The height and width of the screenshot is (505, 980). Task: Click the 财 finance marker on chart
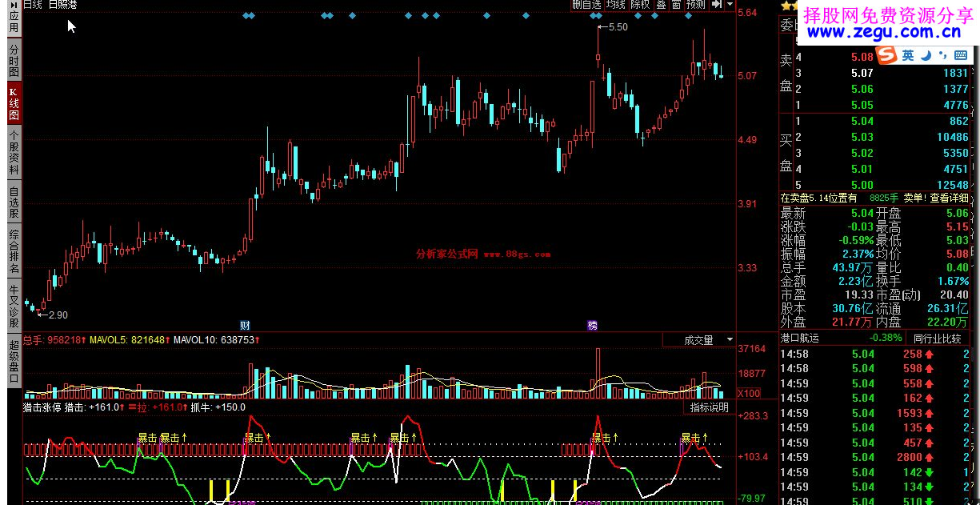[245, 326]
